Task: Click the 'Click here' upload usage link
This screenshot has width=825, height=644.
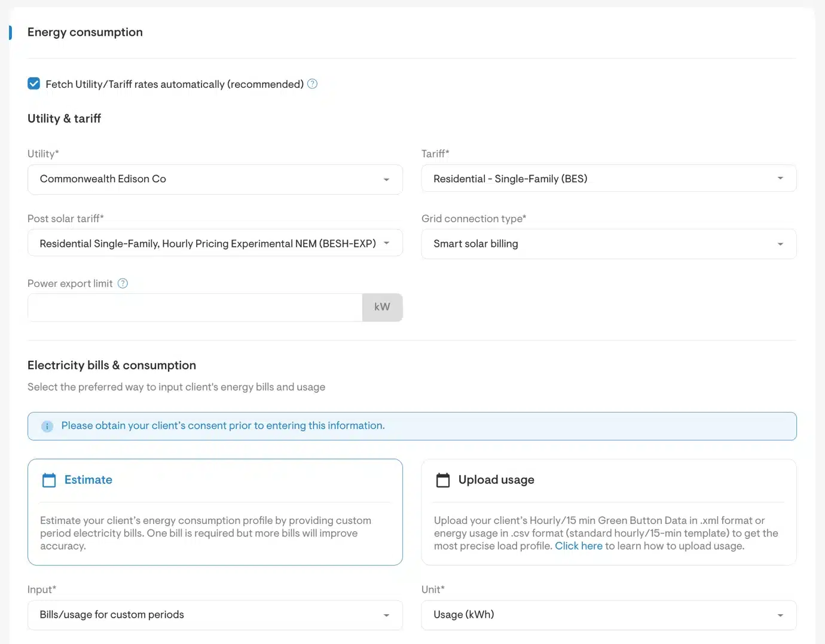Action: point(578,546)
